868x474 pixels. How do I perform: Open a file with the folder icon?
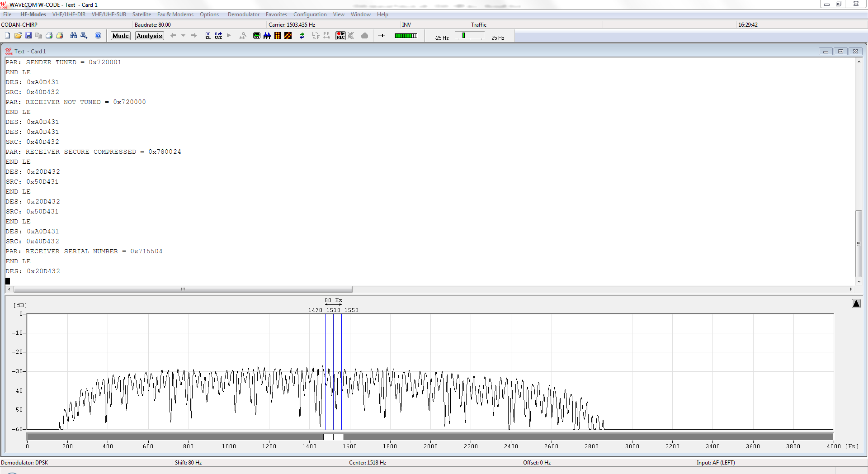[18, 36]
